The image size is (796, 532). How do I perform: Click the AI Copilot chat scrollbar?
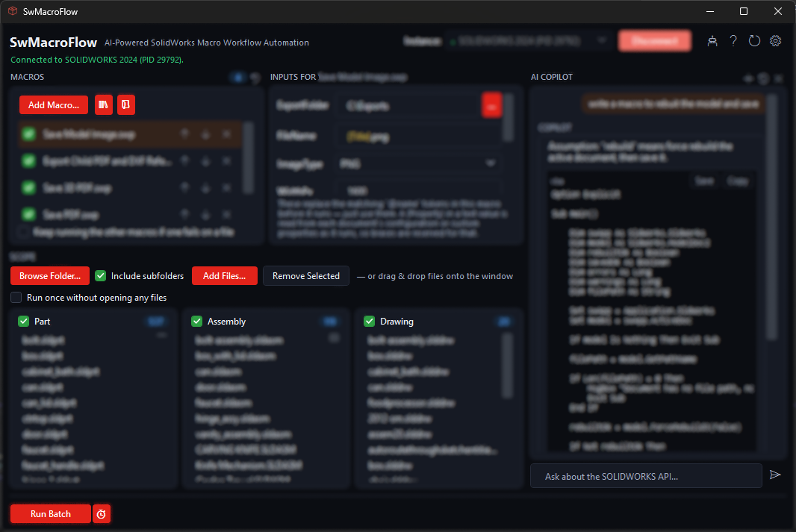[x=771, y=217]
